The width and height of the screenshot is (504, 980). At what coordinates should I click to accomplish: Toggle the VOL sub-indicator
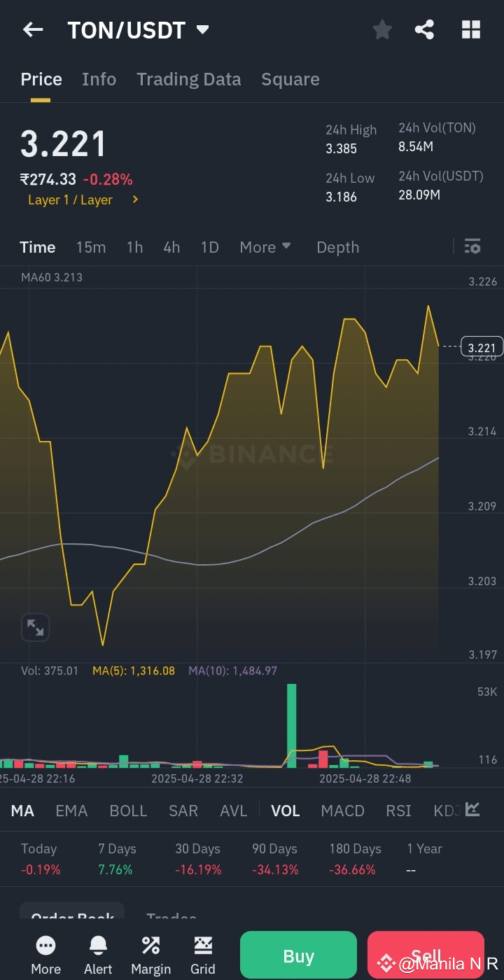click(x=286, y=811)
